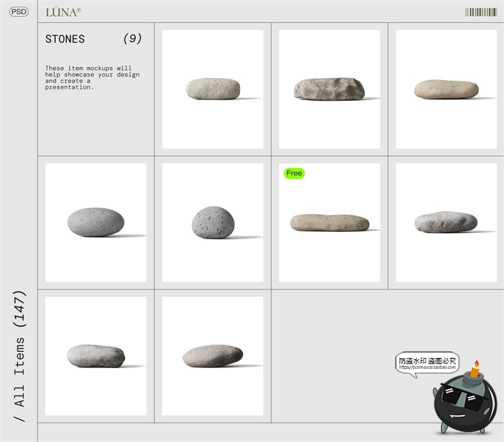Open the taobao.com URL in the bubble

427,367
